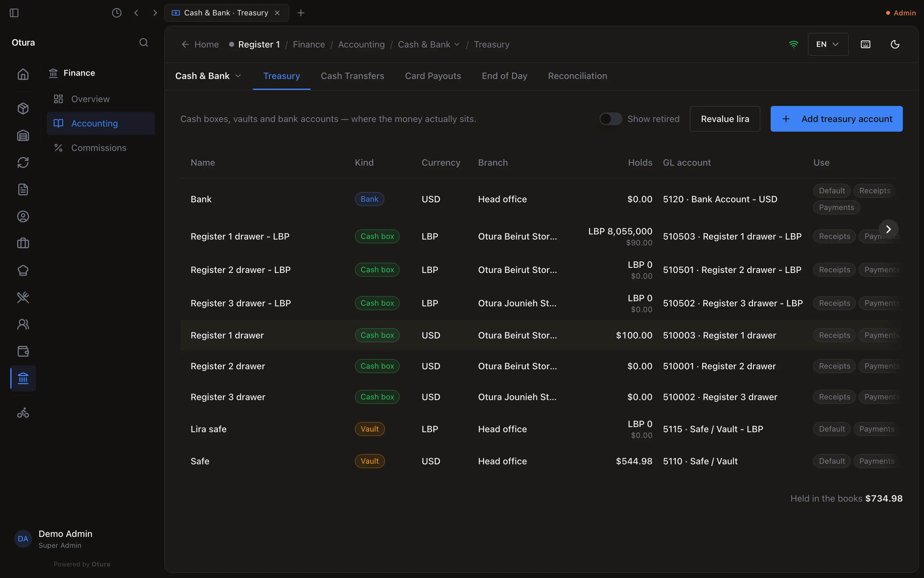Go to Home breadcrumb link
The height and width of the screenshot is (578, 924).
[x=200, y=45]
